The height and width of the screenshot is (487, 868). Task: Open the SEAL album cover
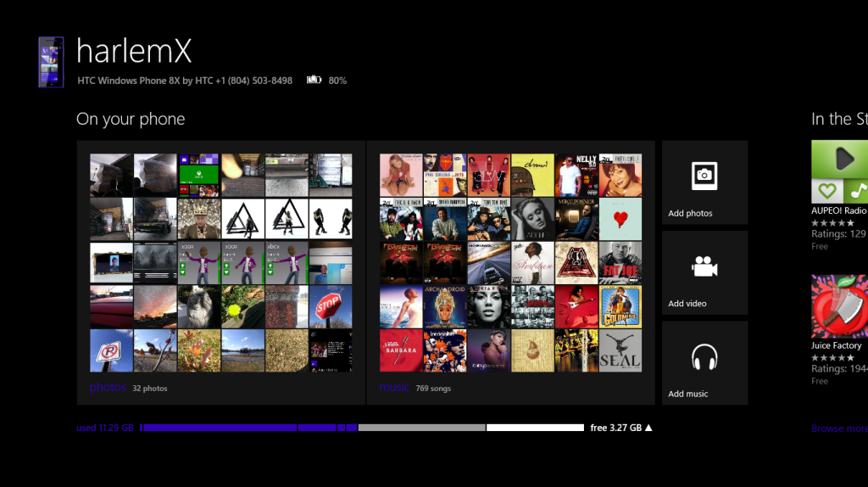620,350
